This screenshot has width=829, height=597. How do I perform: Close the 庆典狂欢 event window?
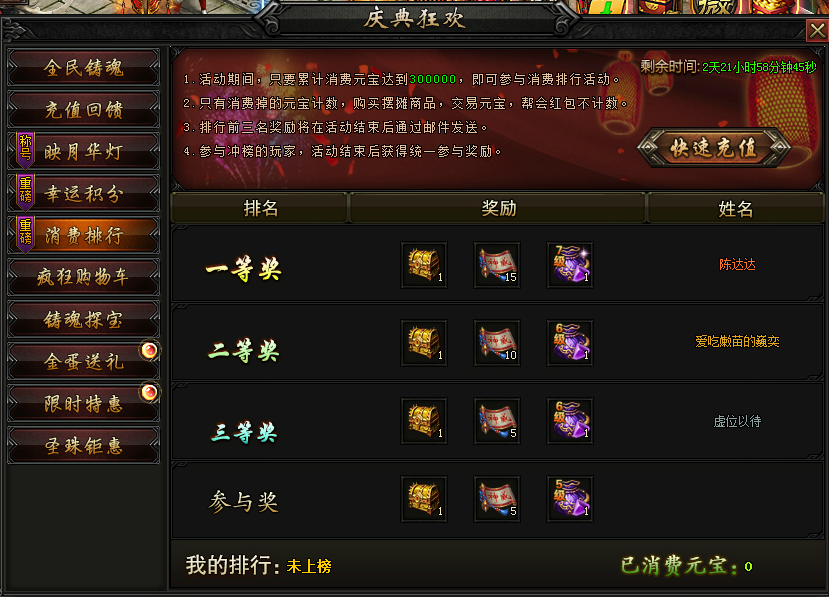pos(817,31)
